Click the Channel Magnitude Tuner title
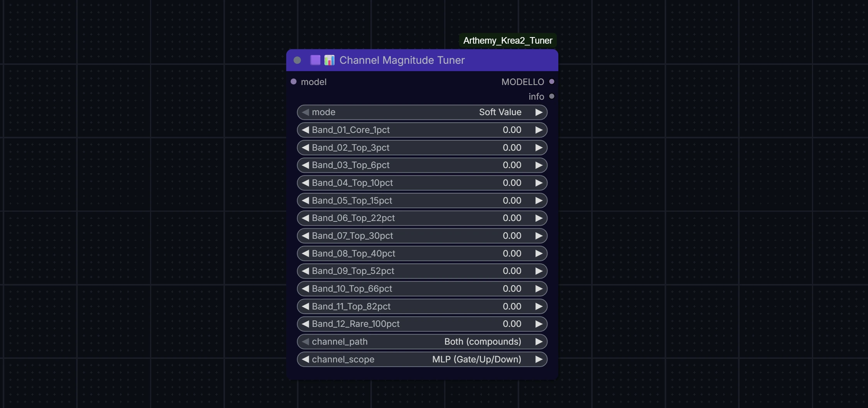The height and width of the screenshot is (408, 868). click(x=402, y=60)
